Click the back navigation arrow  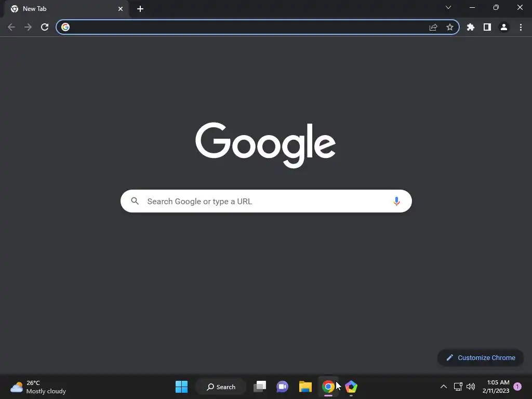point(11,27)
